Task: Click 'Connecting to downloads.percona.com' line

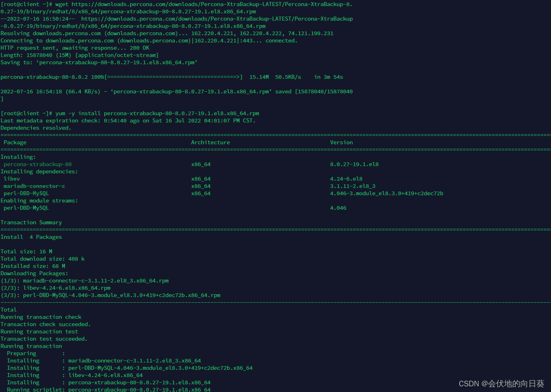Action: (x=149, y=41)
